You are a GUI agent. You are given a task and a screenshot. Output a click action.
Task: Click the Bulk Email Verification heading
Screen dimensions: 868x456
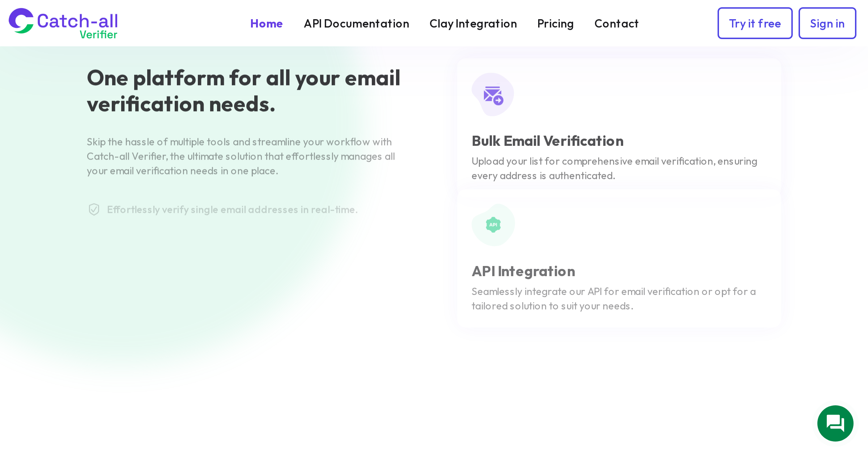pyautogui.click(x=548, y=141)
